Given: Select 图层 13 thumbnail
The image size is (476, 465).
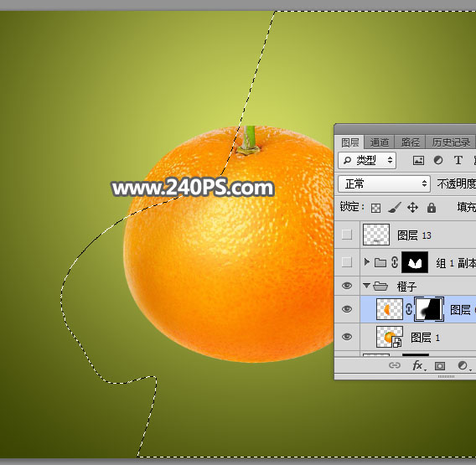Looking at the screenshot, I should pyautogui.click(x=376, y=235).
